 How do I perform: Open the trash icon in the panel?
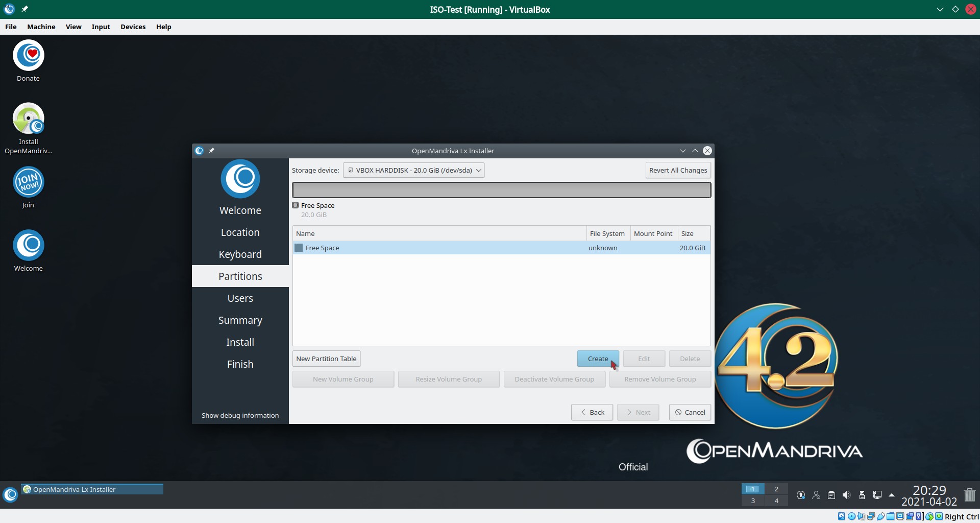point(969,494)
